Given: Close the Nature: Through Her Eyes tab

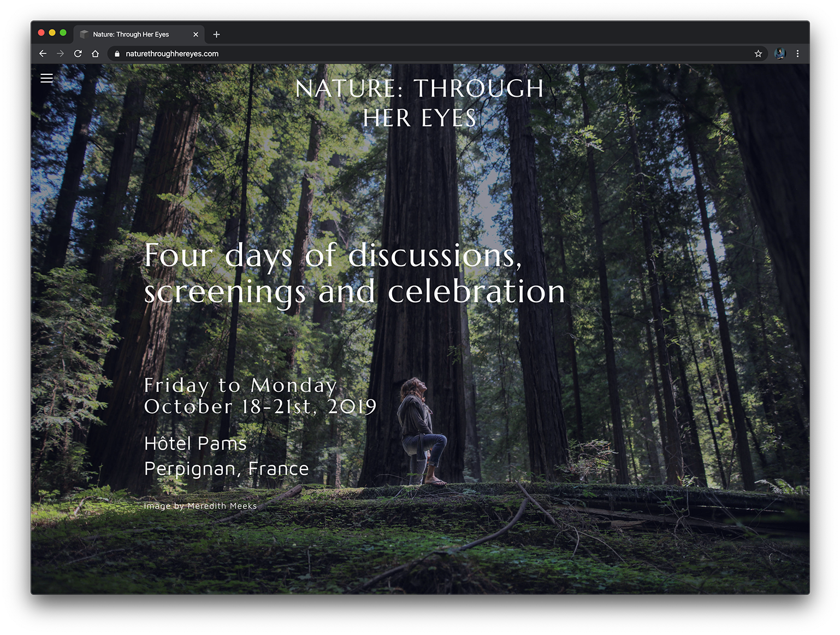Looking at the screenshot, I should click(x=196, y=34).
